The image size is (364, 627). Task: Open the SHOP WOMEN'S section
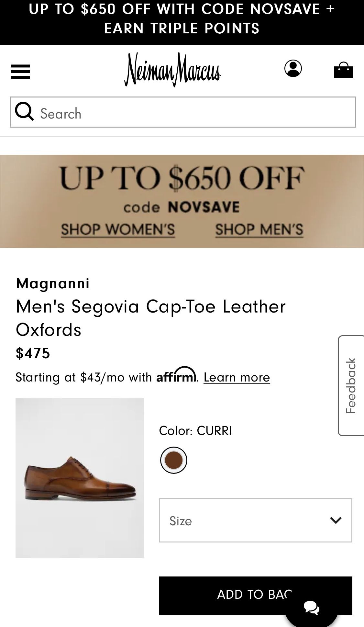tap(118, 229)
